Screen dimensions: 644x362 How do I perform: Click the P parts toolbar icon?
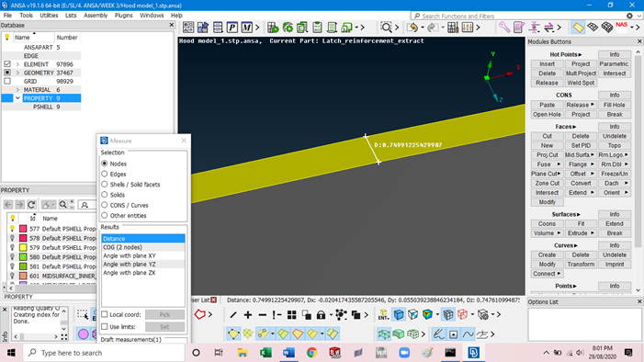[232, 28]
